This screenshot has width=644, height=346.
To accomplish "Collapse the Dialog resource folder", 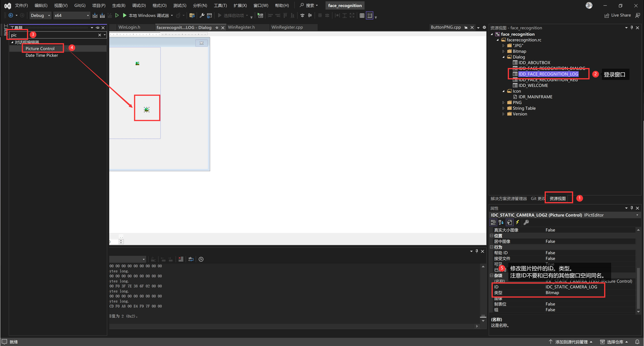I will point(503,57).
